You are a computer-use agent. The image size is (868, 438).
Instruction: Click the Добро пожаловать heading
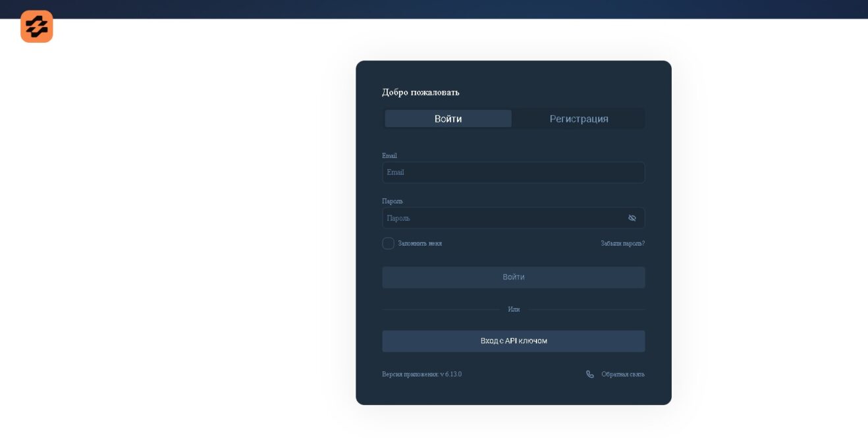coord(420,92)
